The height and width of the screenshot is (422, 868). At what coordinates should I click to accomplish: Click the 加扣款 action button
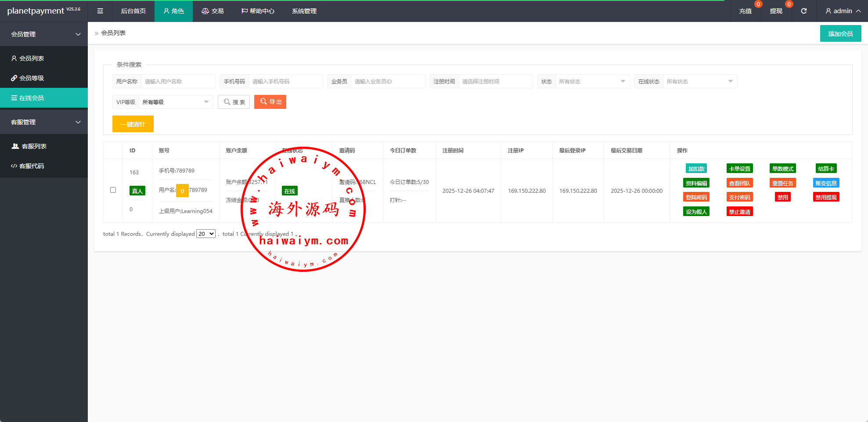coord(696,169)
